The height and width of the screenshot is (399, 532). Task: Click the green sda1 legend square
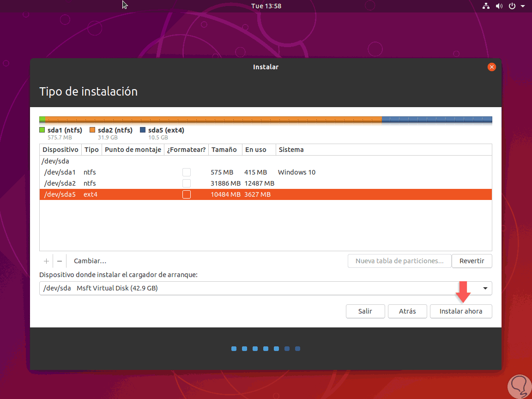(42, 130)
